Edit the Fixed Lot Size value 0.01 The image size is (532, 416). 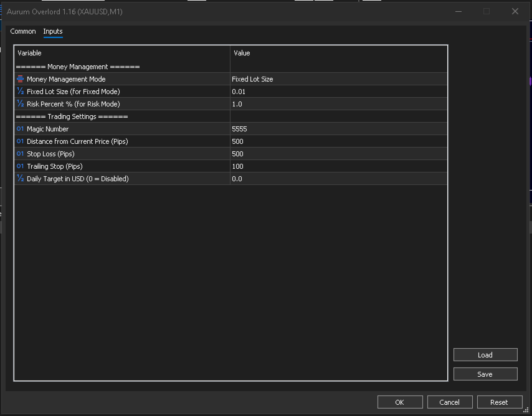[339, 92]
